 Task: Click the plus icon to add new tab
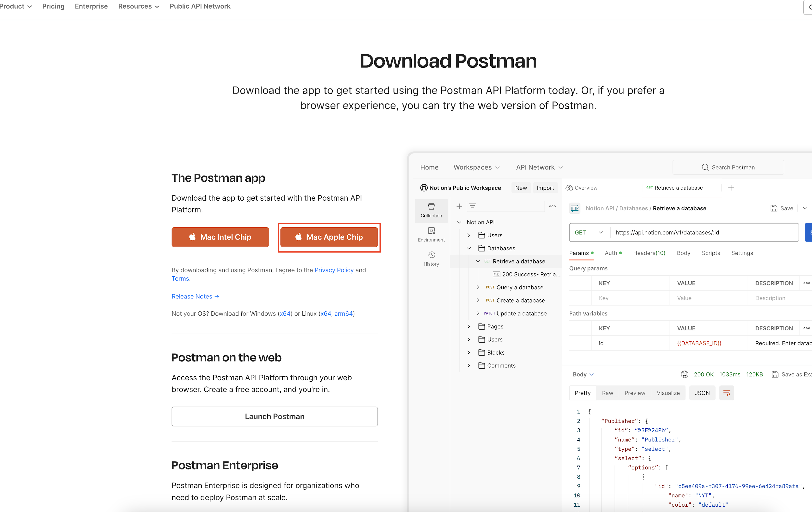pos(731,188)
